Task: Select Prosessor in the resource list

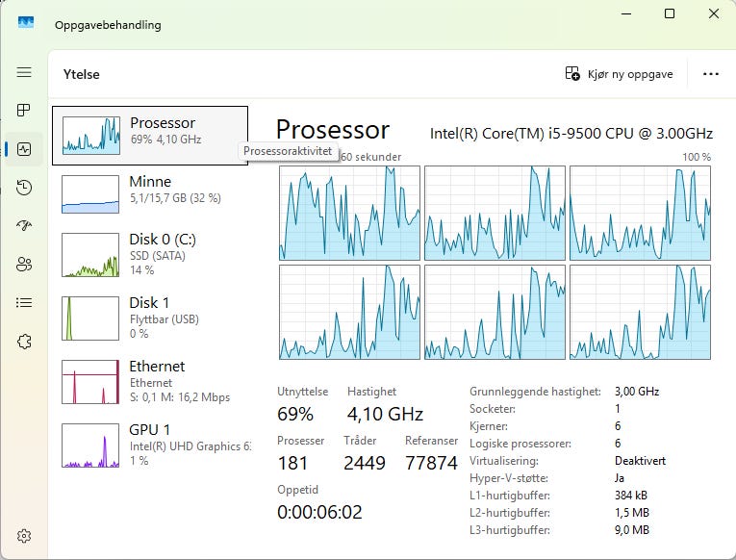Action: click(149, 135)
